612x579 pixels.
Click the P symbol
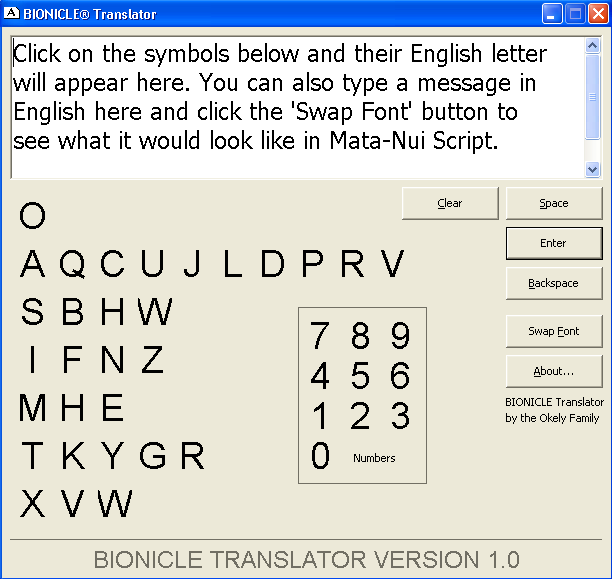pyautogui.click(x=313, y=264)
